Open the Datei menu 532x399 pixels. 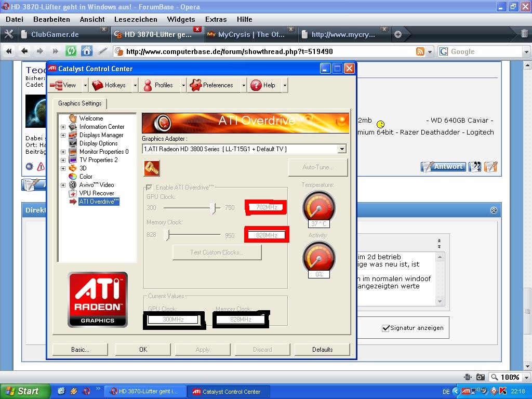[x=15, y=19]
